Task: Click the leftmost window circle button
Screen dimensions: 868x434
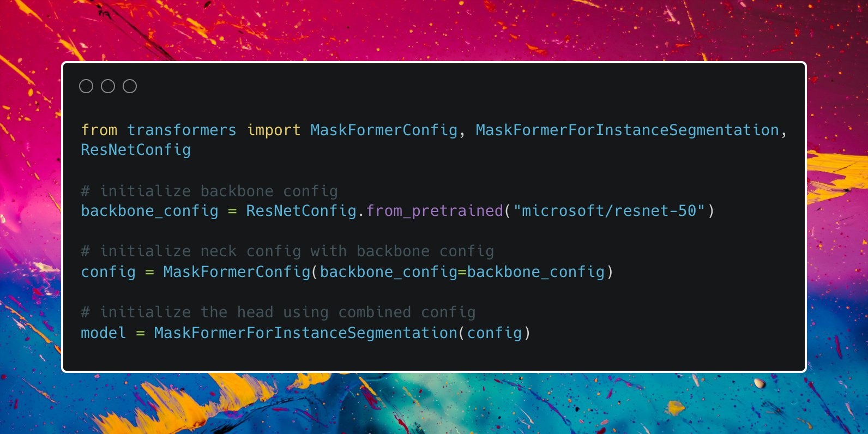Action: tap(86, 86)
